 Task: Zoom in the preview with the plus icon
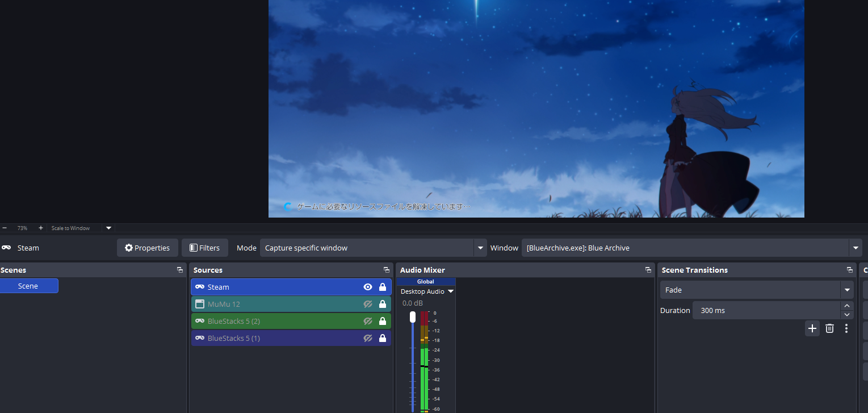tap(41, 228)
